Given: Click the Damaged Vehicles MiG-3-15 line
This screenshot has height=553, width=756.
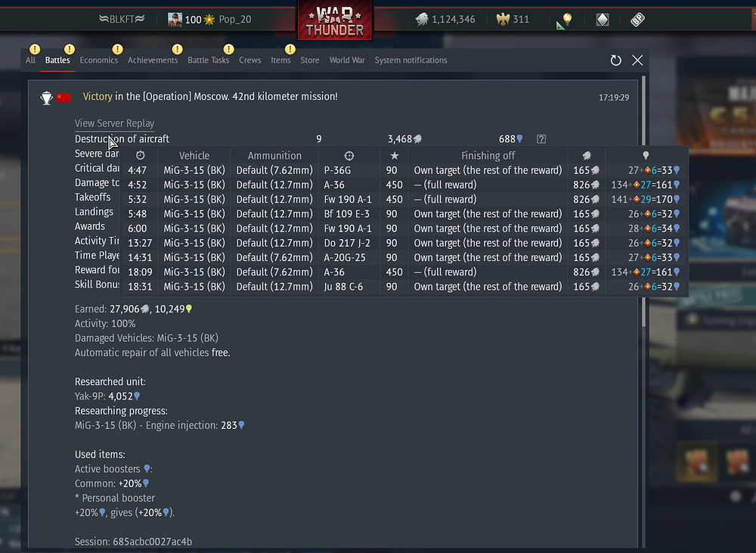Looking at the screenshot, I should pos(147,338).
